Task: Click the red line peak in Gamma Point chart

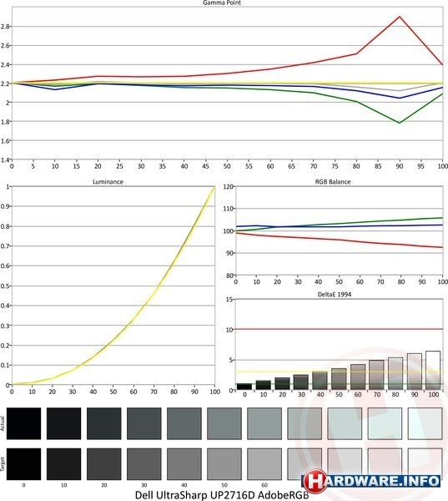Action: click(x=399, y=17)
